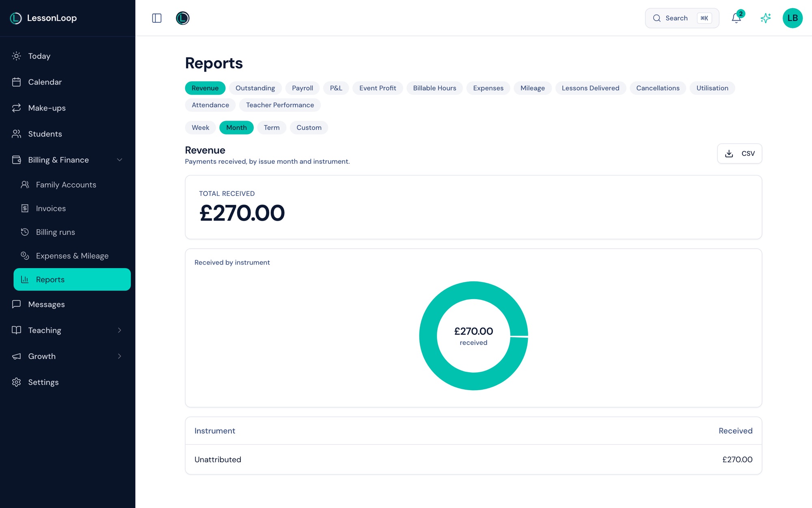
Task: Click the search magnifier icon
Action: [x=657, y=18]
